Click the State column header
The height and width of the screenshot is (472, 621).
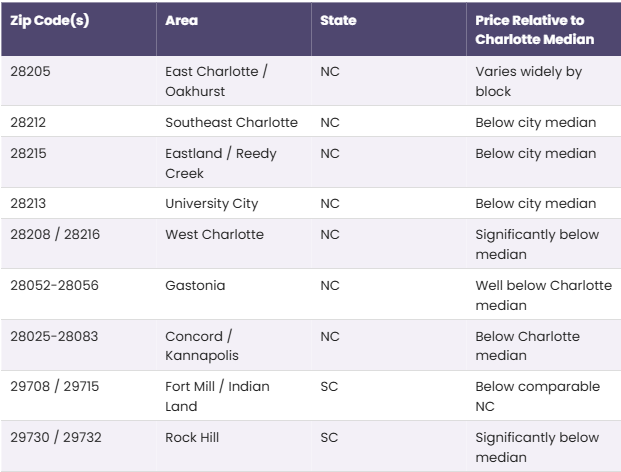(x=338, y=21)
